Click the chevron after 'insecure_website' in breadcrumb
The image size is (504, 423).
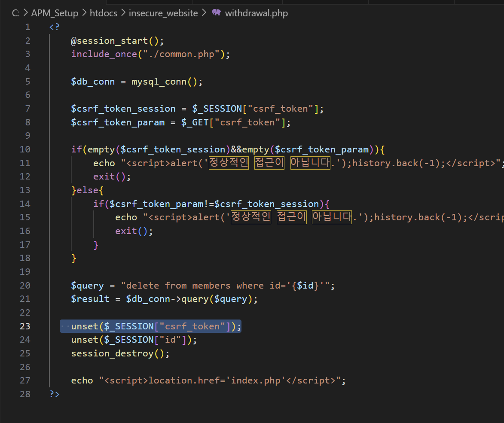(x=204, y=13)
